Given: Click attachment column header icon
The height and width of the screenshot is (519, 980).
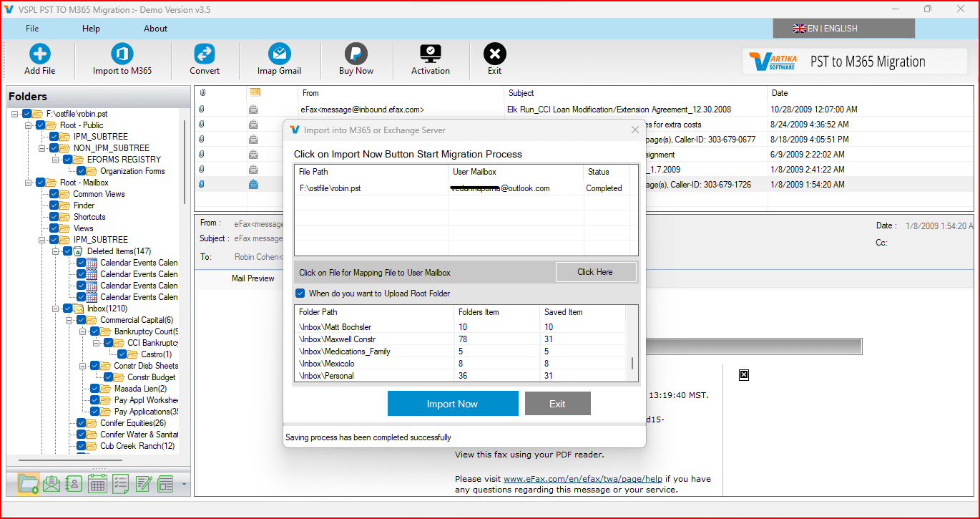Looking at the screenshot, I should click(202, 93).
